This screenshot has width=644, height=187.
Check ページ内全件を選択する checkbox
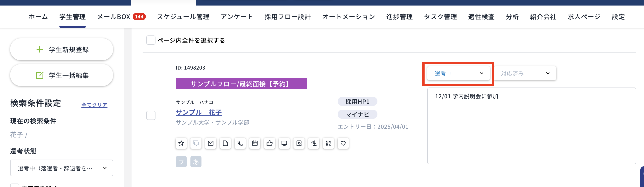(150, 40)
